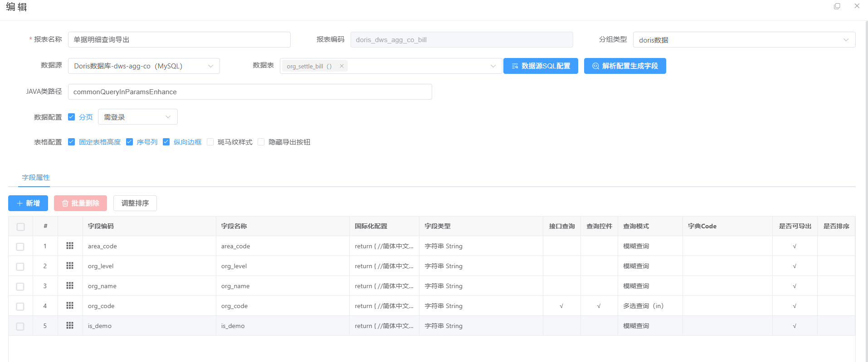Click the JAVA类路径 input field
The width and height of the screenshot is (868, 362).
(249, 92)
